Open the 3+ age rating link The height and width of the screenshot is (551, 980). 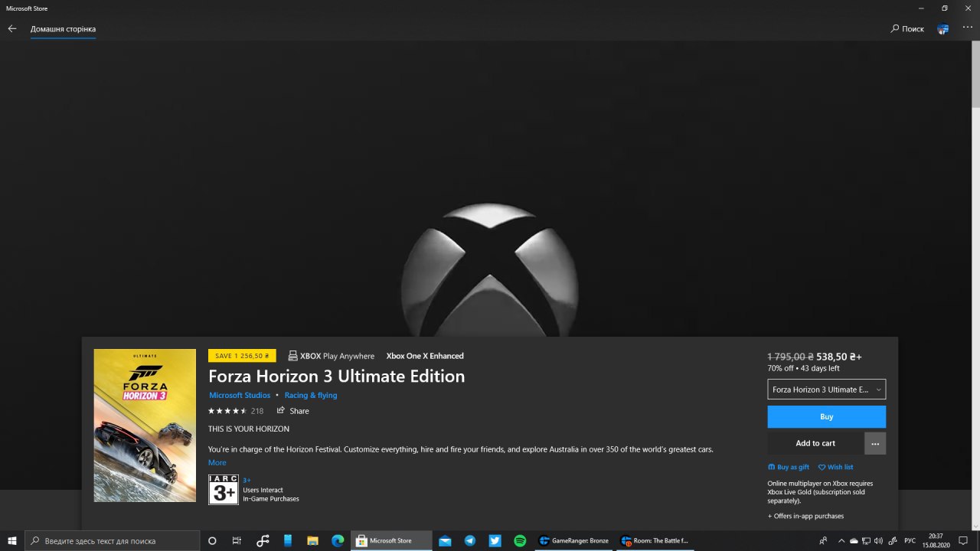(x=247, y=481)
